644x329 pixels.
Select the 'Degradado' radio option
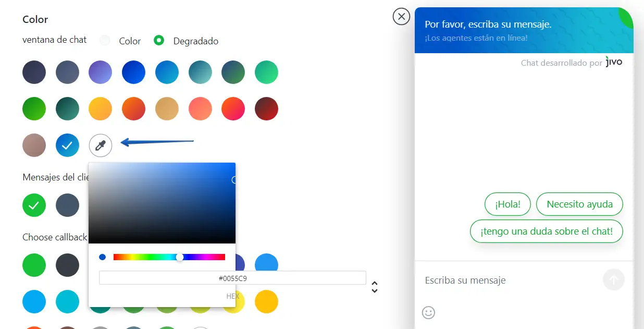pyautogui.click(x=159, y=41)
